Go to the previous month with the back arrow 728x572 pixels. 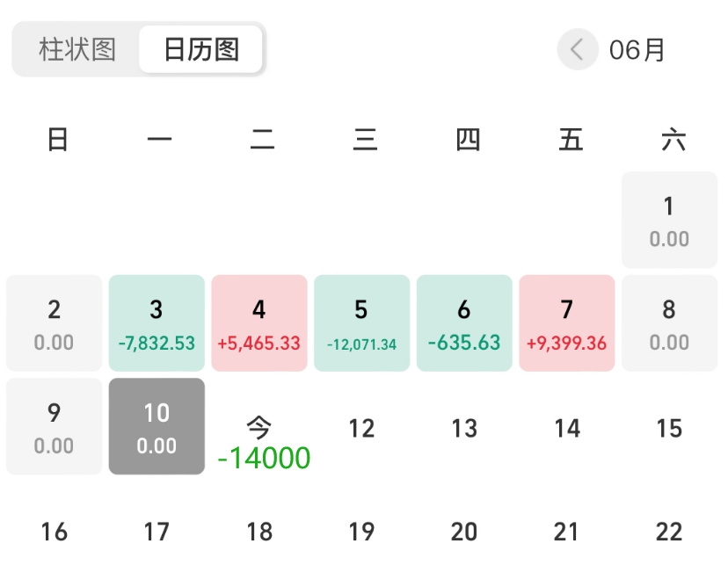[x=577, y=49]
